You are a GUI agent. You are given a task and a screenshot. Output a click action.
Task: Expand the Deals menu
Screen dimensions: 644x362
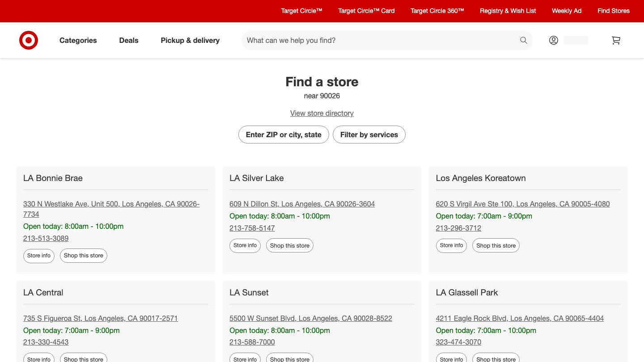[x=129, y=40]
